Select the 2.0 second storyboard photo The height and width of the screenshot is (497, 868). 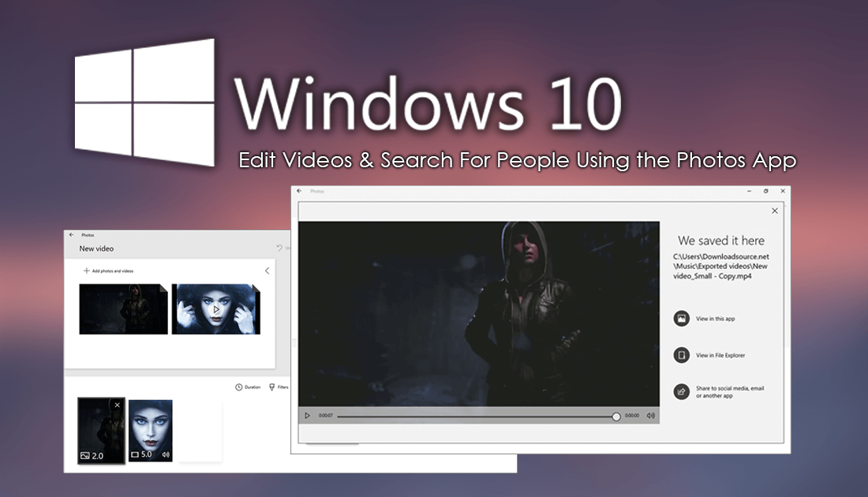click(101, 431)
